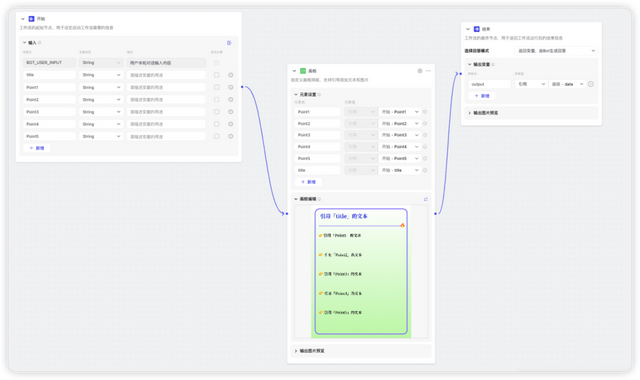Open canvas node settings gear icon
The height and width of the screenshot is (380, 640).
(420, 71)
